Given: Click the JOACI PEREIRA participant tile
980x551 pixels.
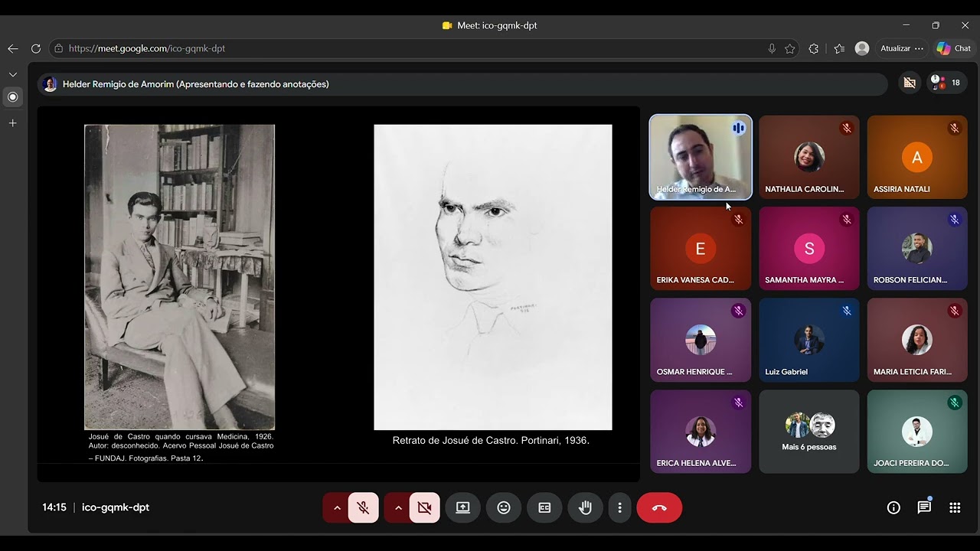Looking at the screenshot, I should [x=917, y=432].
